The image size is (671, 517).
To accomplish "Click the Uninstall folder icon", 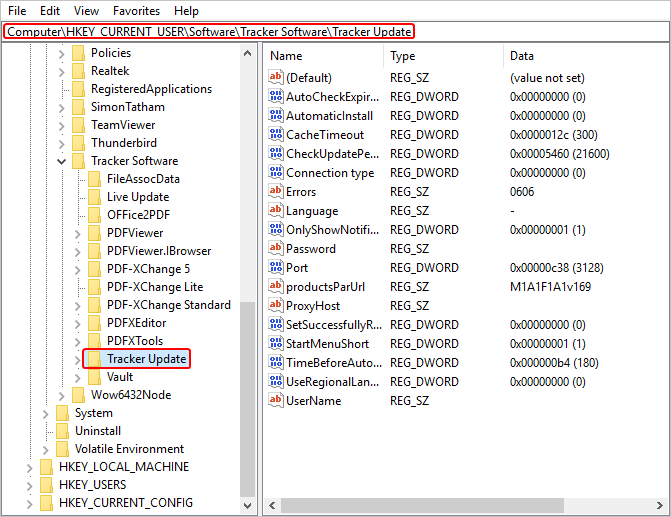I will pyautogui.click(x=62, y=431).
